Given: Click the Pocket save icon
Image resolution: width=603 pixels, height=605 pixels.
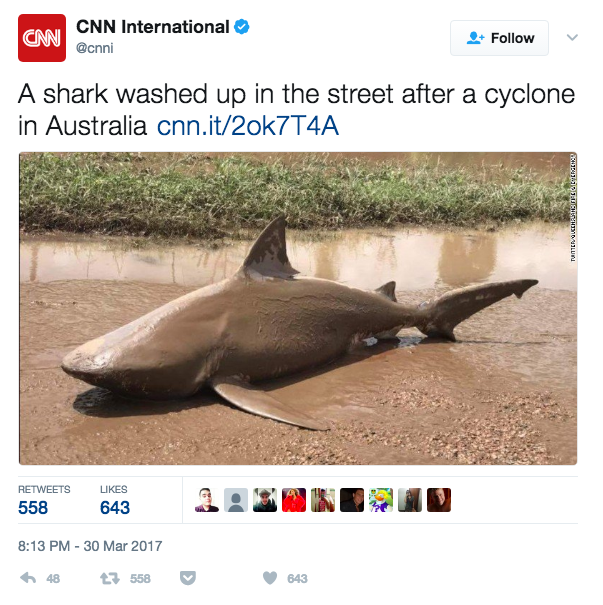Looking at the screenshot, I should (188, 578).
